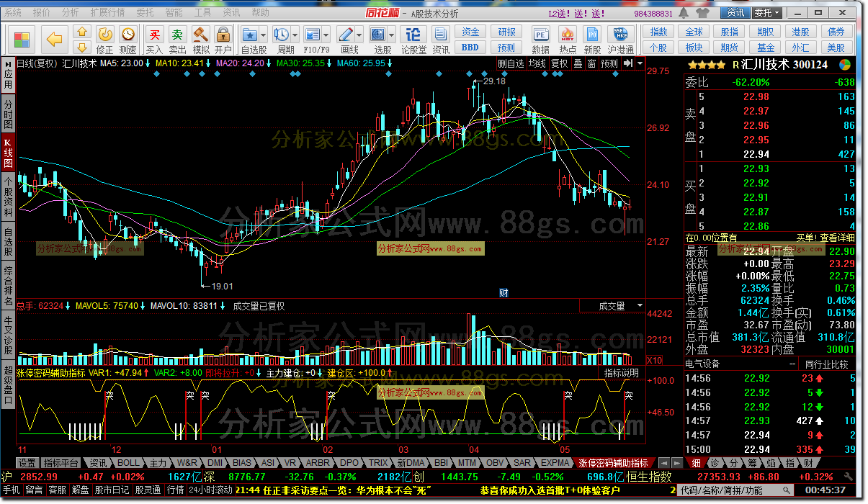This screenshot has width=868, height=504.
Task: Toggle the 叠 overlay option
Action: [x=578, y=63]
